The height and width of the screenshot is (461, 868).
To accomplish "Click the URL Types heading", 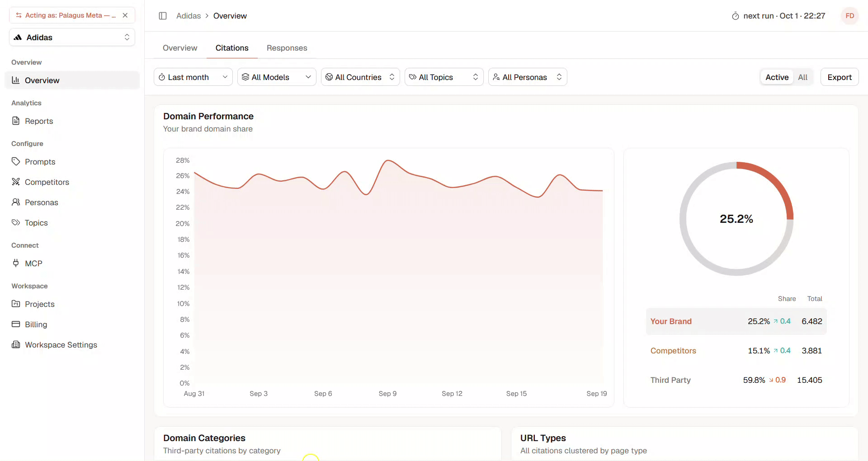I will click(x=543, y=438).
